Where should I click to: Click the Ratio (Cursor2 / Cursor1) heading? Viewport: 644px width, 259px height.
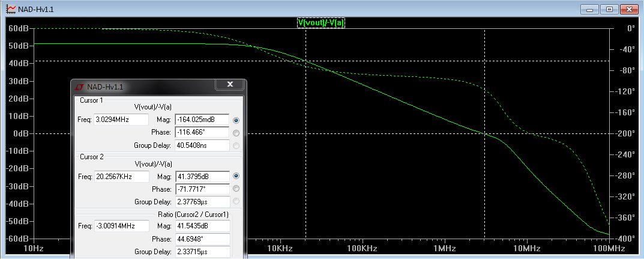click(x=193, y=215)
